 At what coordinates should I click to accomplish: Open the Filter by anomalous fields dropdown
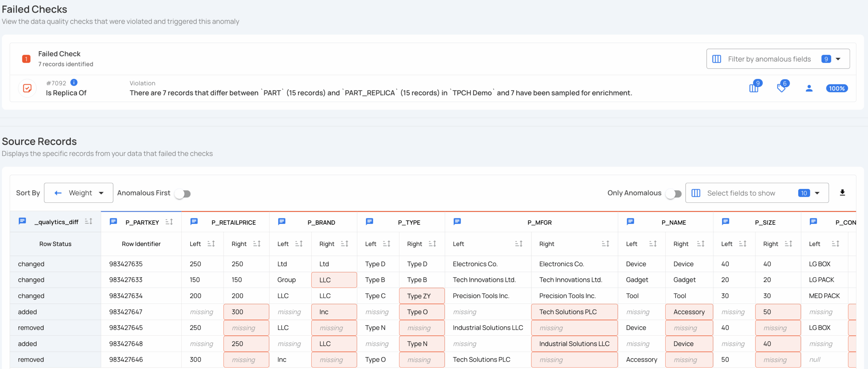pyautogui.click(x=778, y=59)
